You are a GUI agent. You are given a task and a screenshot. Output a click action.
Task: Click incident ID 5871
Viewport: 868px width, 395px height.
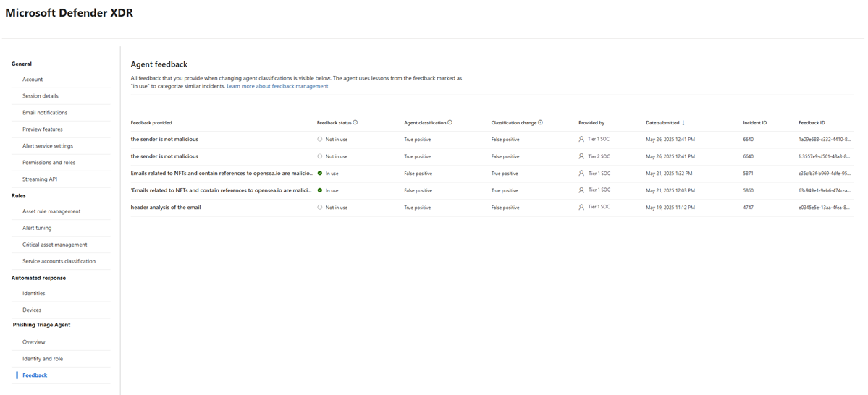[x=749, y=173]
